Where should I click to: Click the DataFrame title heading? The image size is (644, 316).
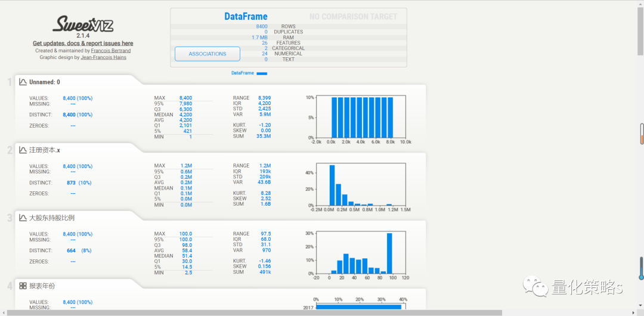[x=246, y=17]
